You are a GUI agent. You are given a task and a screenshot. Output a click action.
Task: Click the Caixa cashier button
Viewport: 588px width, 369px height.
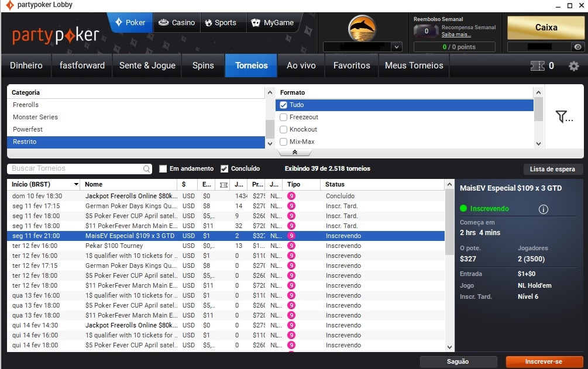[x=546, y=27]
